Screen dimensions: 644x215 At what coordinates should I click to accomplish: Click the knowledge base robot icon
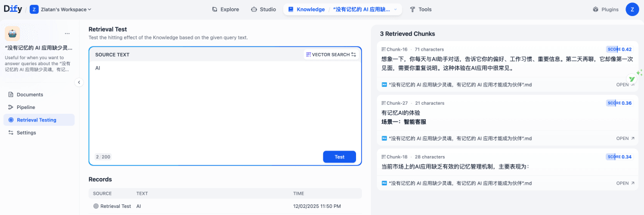12,33
